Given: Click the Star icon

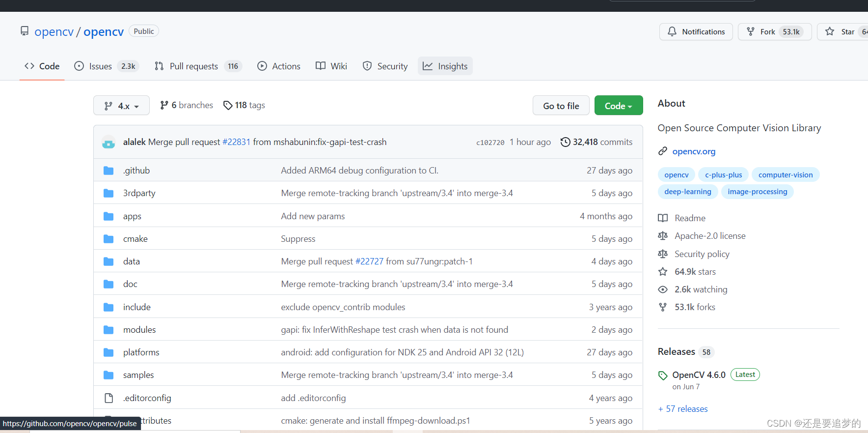Looking at the screenshot, I should (x=830, y=31).
